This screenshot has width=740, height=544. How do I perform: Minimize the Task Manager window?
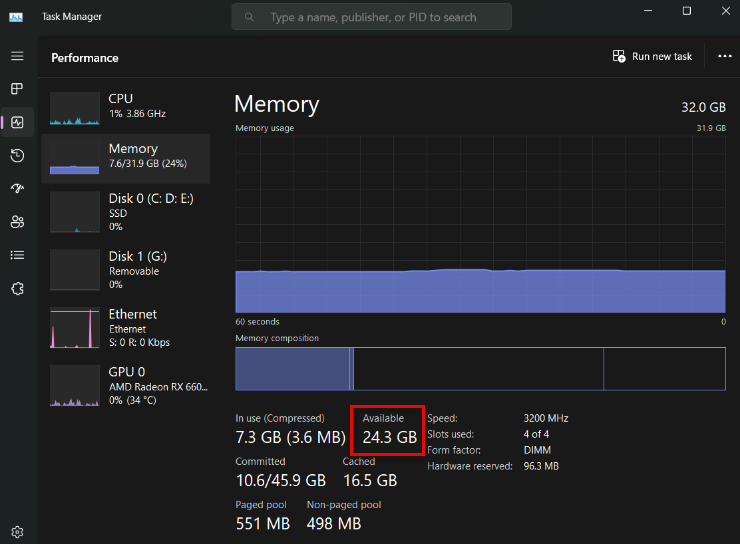648,11
